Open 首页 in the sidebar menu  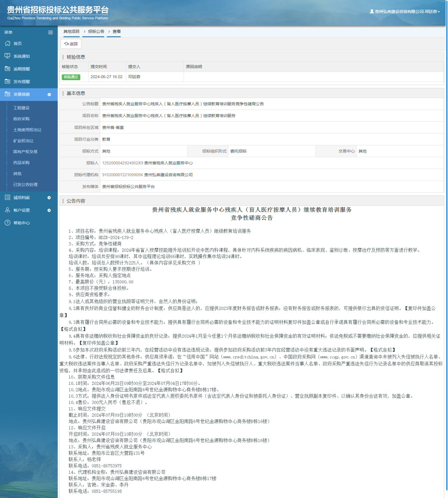tap(18, 44)
